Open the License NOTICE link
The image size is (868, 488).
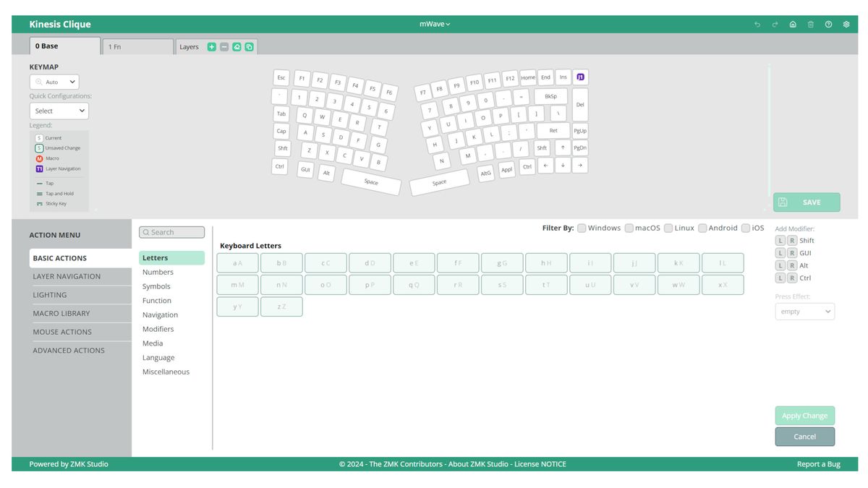pyautogui.click(x=540, y=464)
